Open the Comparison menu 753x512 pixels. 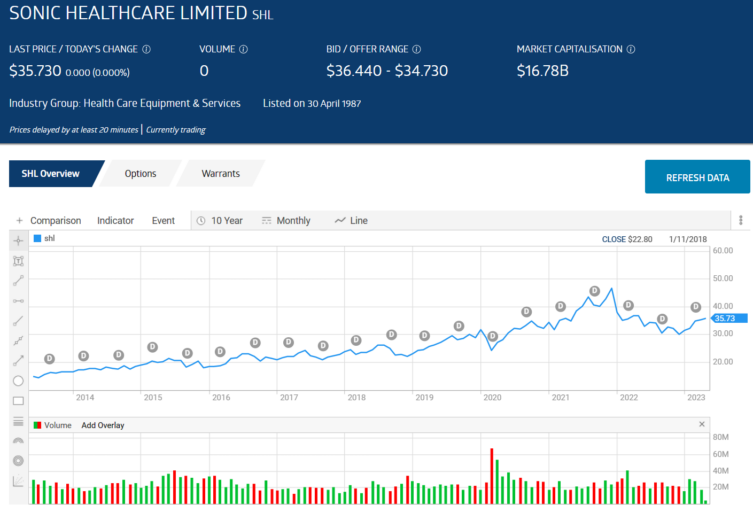coord(56,220)
